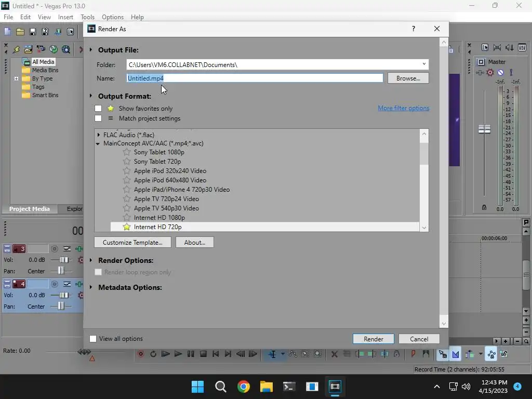Click Cancel in Render As dialog
This screenshot has width=532, height=399.
coord(419,339)
